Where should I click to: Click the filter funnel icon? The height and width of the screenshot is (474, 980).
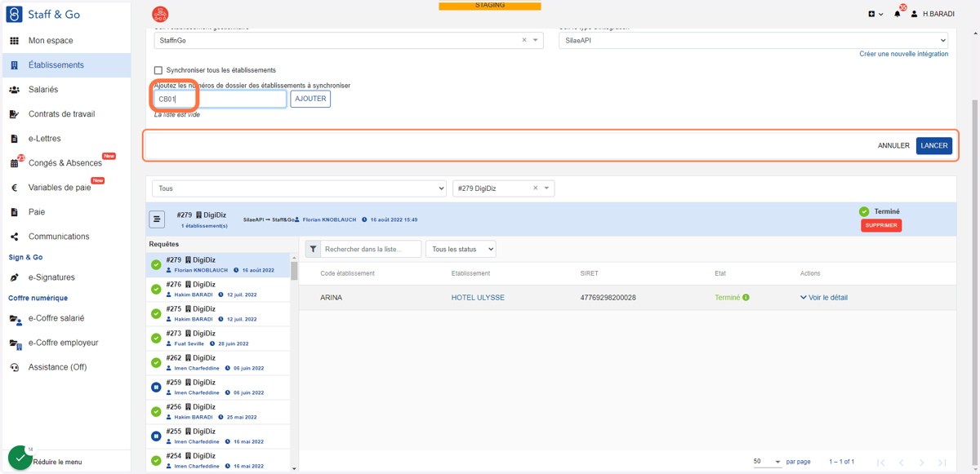coord(313,249)
